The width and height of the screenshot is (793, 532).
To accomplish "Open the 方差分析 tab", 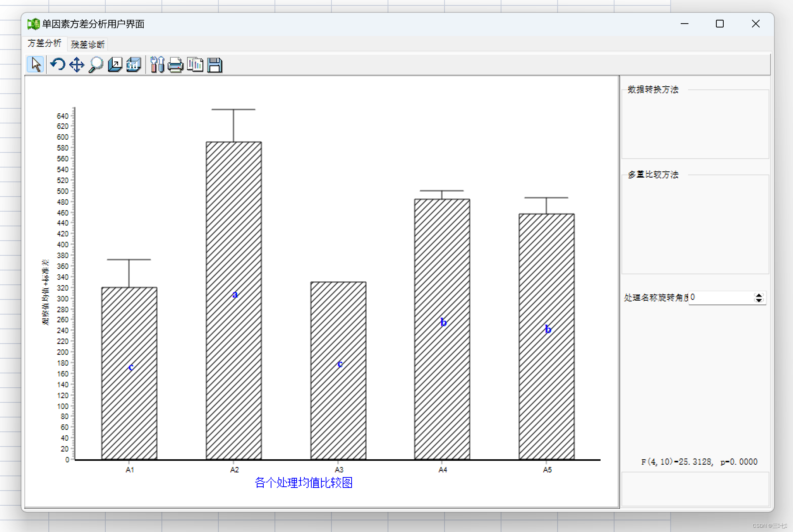I will click(x=45, y=43).
